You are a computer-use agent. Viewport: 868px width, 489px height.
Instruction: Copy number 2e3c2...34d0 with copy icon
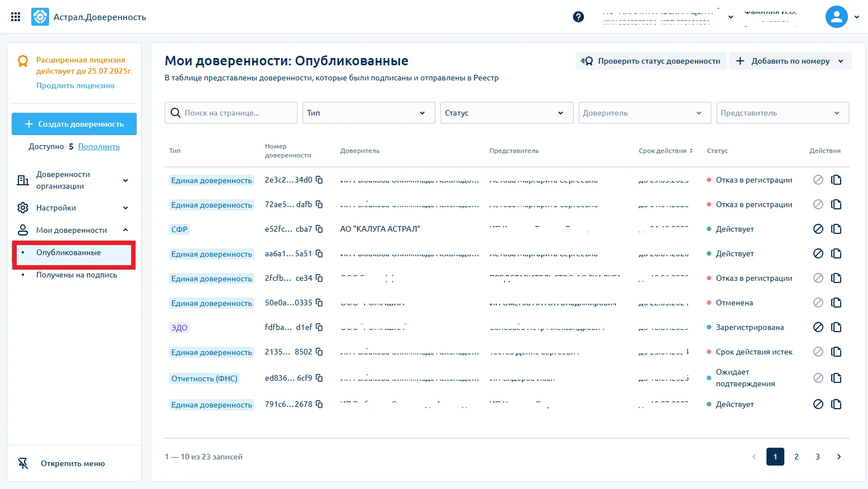[x=319, y=180]
